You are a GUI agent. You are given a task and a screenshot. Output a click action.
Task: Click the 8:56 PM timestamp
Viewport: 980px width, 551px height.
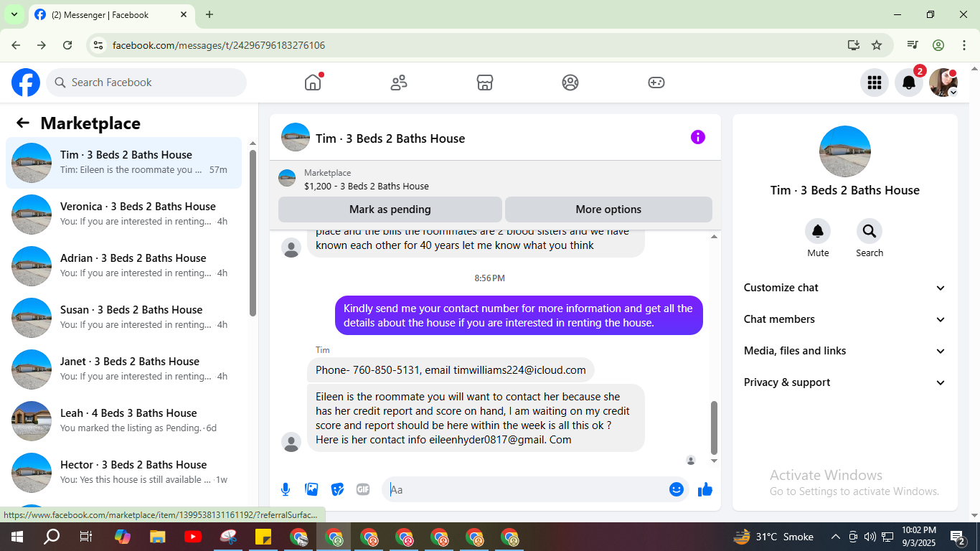click(x=489, y=278)
